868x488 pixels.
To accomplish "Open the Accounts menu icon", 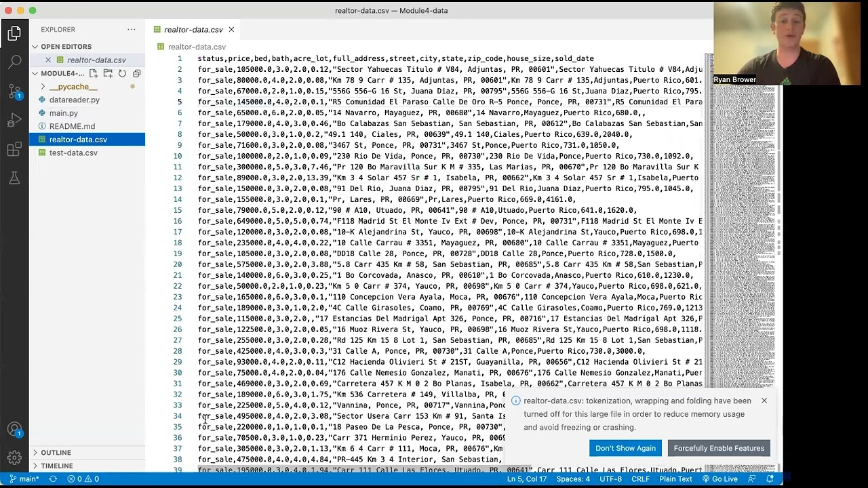I will click(14, 430).
